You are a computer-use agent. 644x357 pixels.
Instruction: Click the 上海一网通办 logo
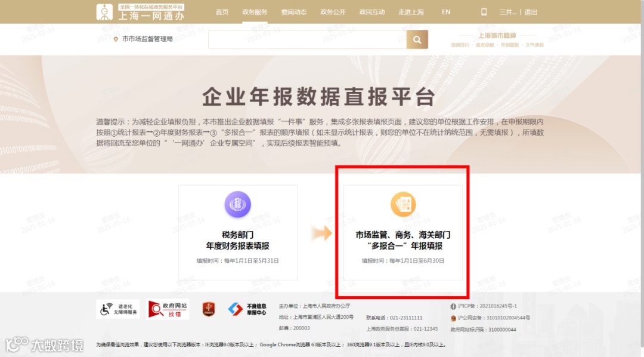(141, 12)
